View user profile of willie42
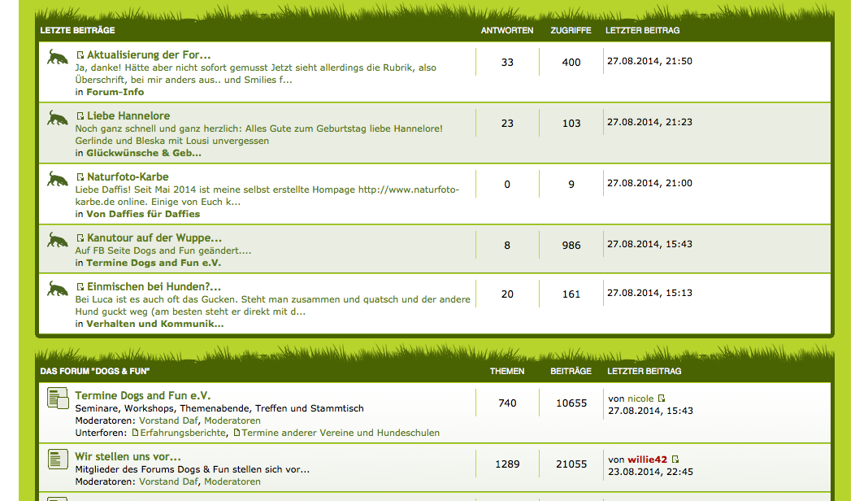Viewport: 868px width, 501px height. pos(647,460)
